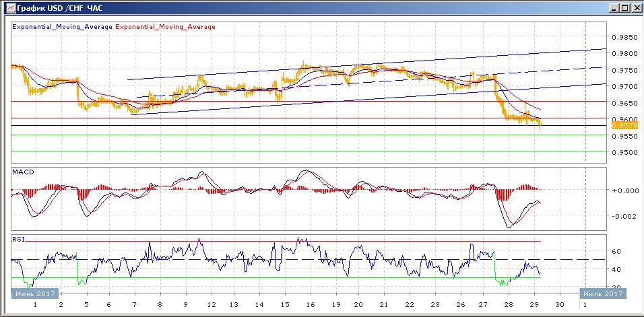This screenshot has width=644, height=317.
Task: Click date label 28 on time axis
Action: (x=509, y=305)
